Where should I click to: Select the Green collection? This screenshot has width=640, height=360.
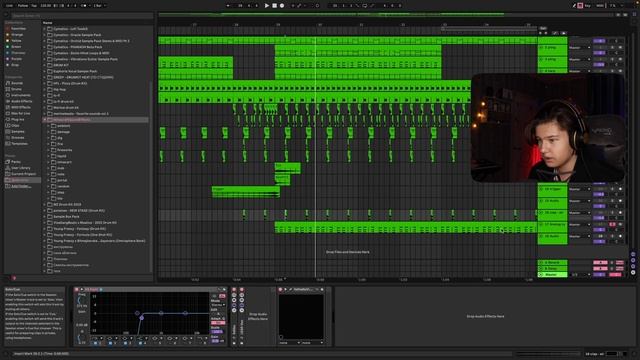pyautogui.click(x=16, y=47)
